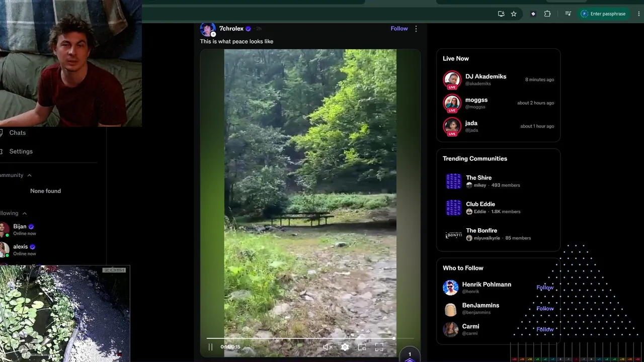Open alexis's profile in Following list

pos(21,247)
